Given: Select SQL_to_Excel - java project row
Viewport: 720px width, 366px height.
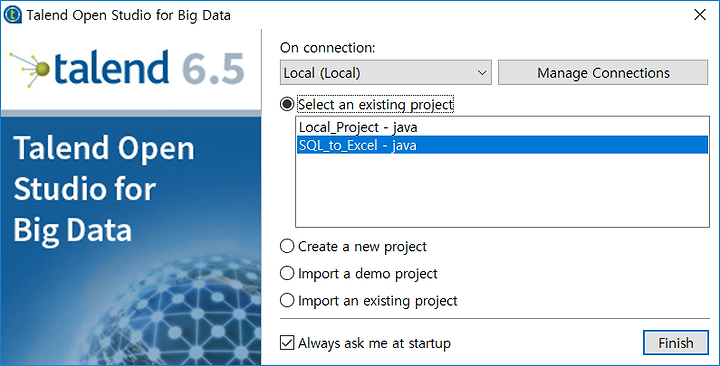Looking at the screenshot, I should (502, 145).
